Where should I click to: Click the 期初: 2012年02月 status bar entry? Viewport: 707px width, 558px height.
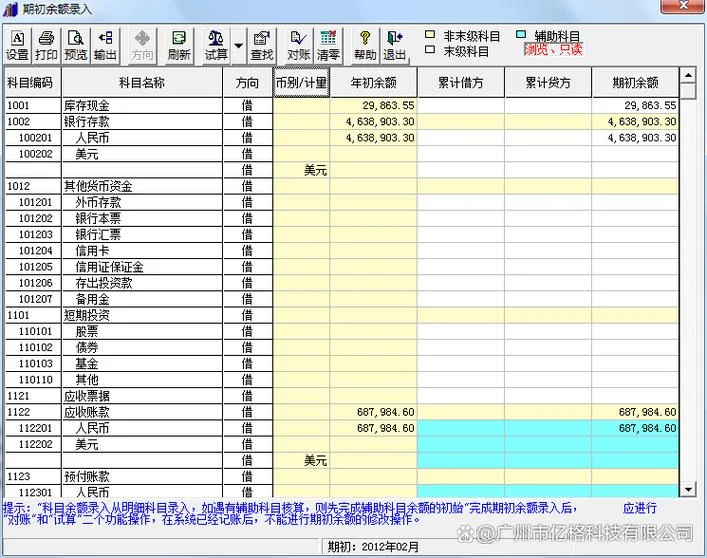(x=373, y=547)
